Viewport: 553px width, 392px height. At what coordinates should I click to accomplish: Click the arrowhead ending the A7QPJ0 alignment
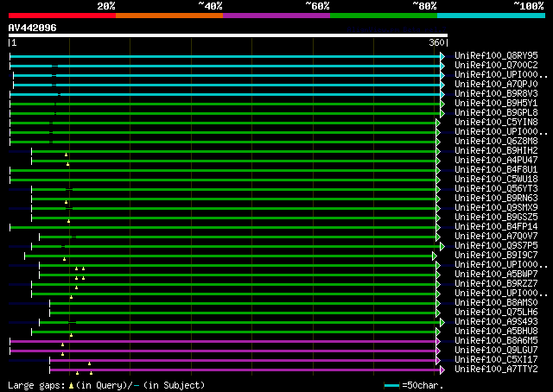(x=442, y=85)
